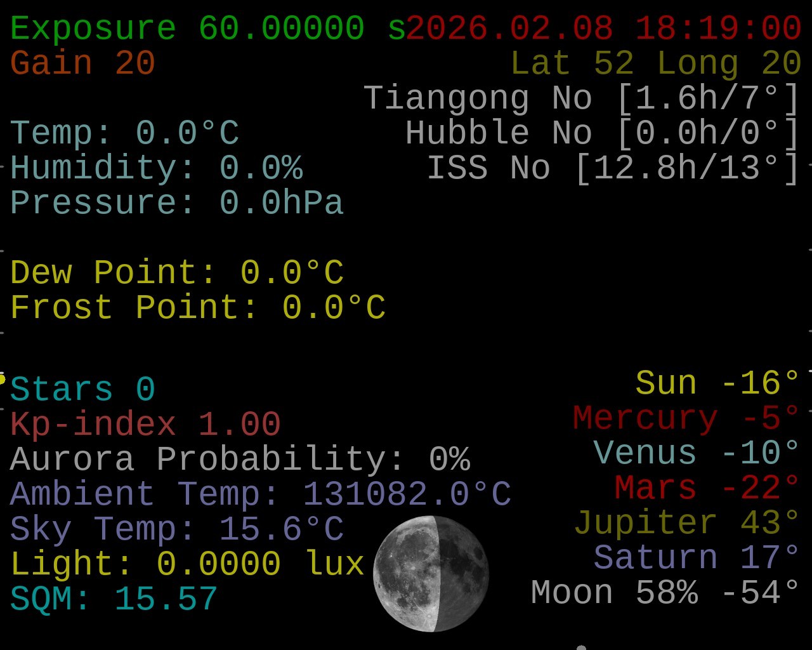Image resolution: width=812 pixels, height=650 pixels.
Task: Click the Exposure 60.00000 s readout
Action: [x=208, y=29]
